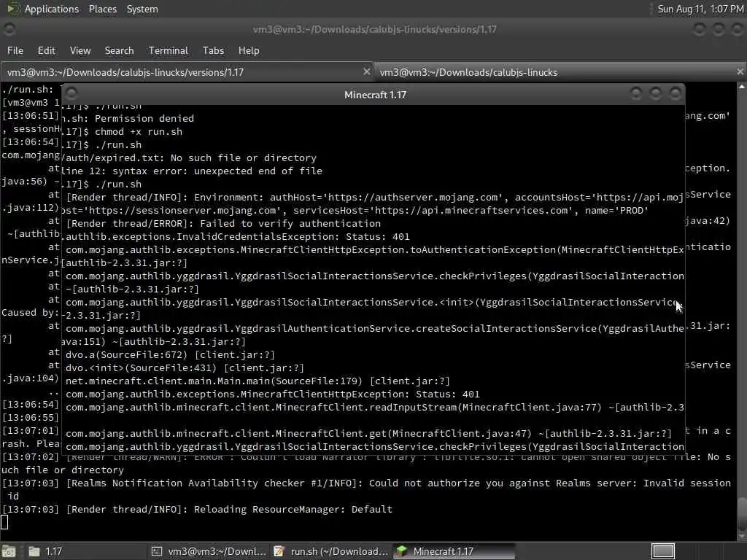Minimize the Minecraft 1.17 window
This screenshot has height=560, width=747.
coord(636,93)
